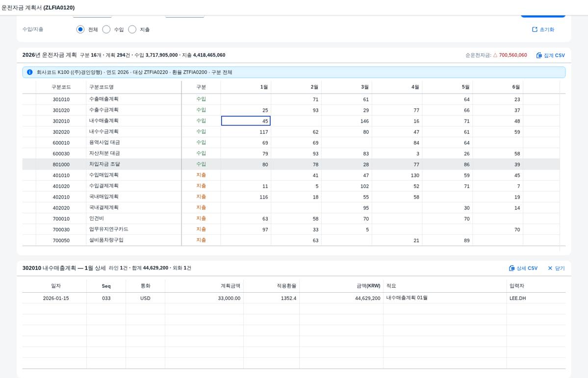Click net working capital value 700,560,060
The image size is (588, 378).
512,55
